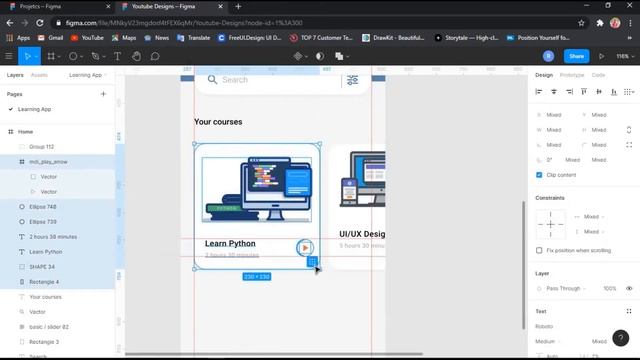Toggle Fix position when scrolling checkbox

[x=539, y=250]
